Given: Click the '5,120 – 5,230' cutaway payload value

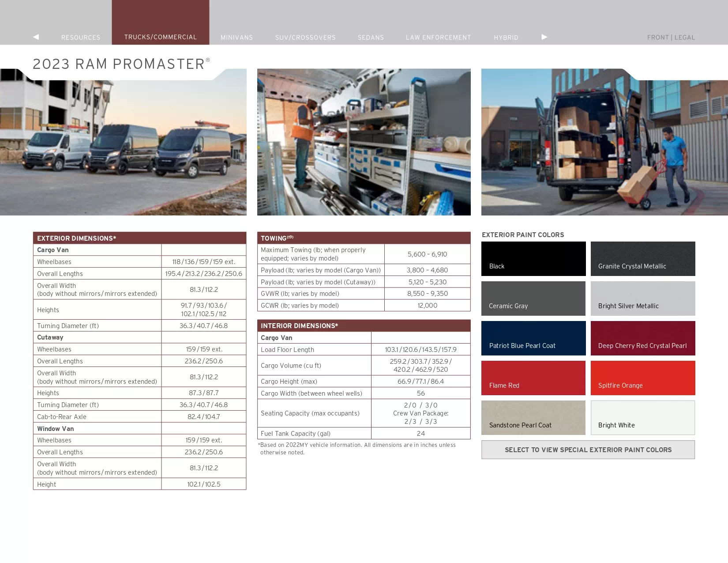Looking at the screenshot, I should click(428, 282).
